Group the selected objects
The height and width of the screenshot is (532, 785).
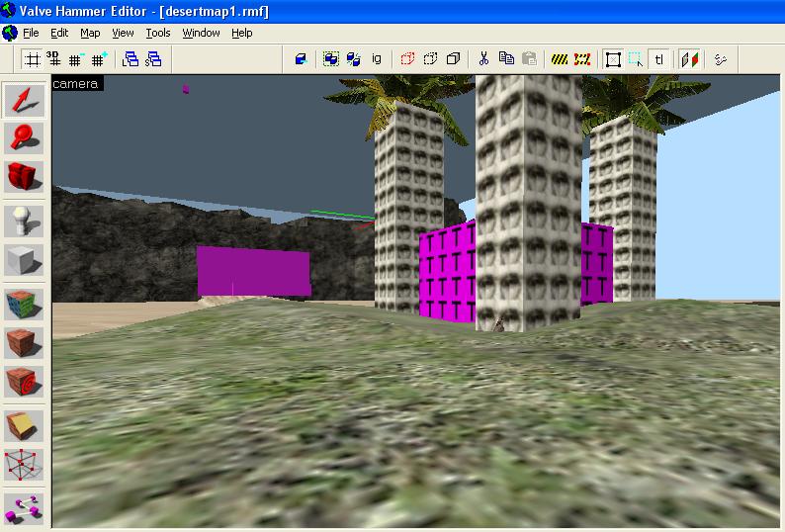pos(330,59)
